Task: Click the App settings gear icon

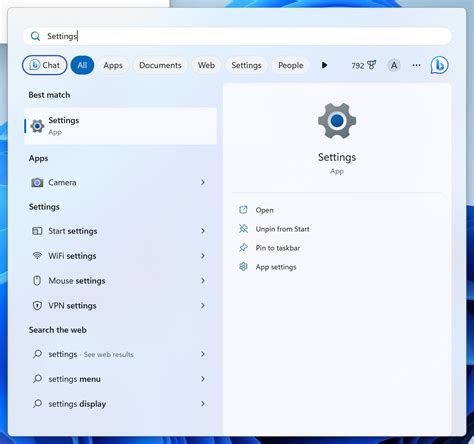Action: point(243,267)
